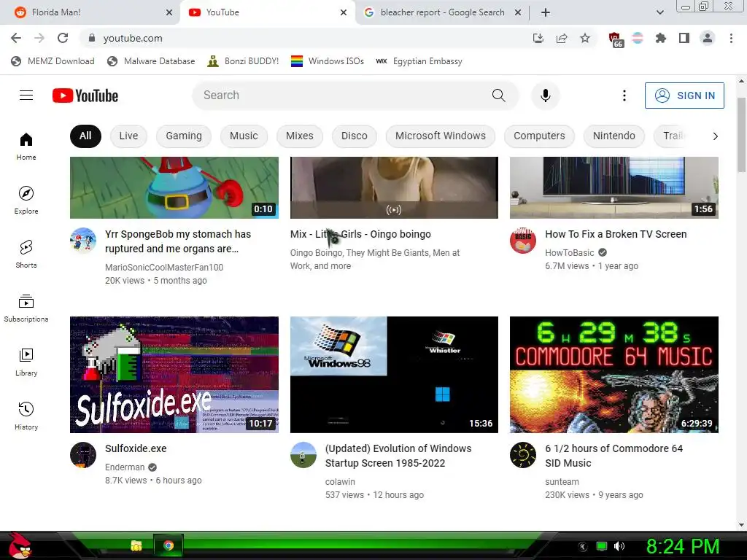Select the Mixes filter chip
Screen dimensions: 747x560
pyautogui.click(x=300, y=136)
